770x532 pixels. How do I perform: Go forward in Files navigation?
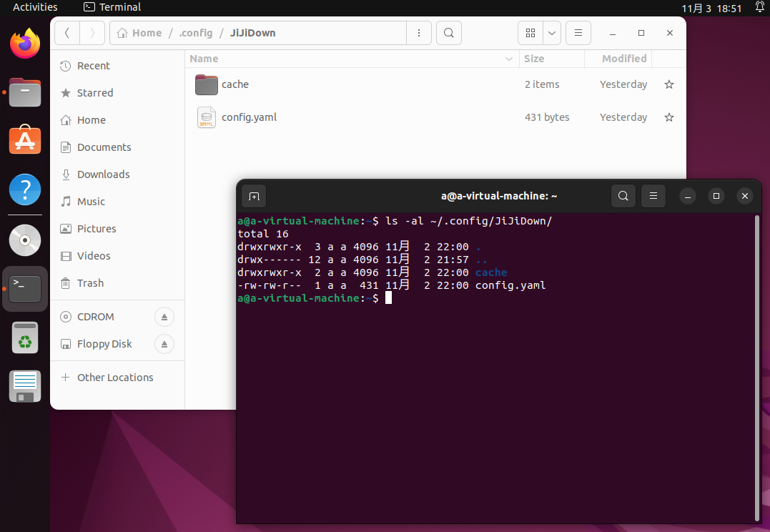tap(92, 33)
